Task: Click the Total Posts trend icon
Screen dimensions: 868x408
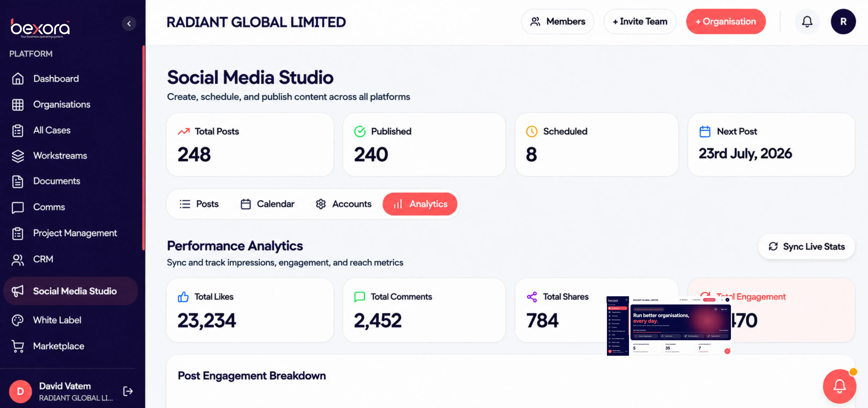Action: tap(184, 131)
